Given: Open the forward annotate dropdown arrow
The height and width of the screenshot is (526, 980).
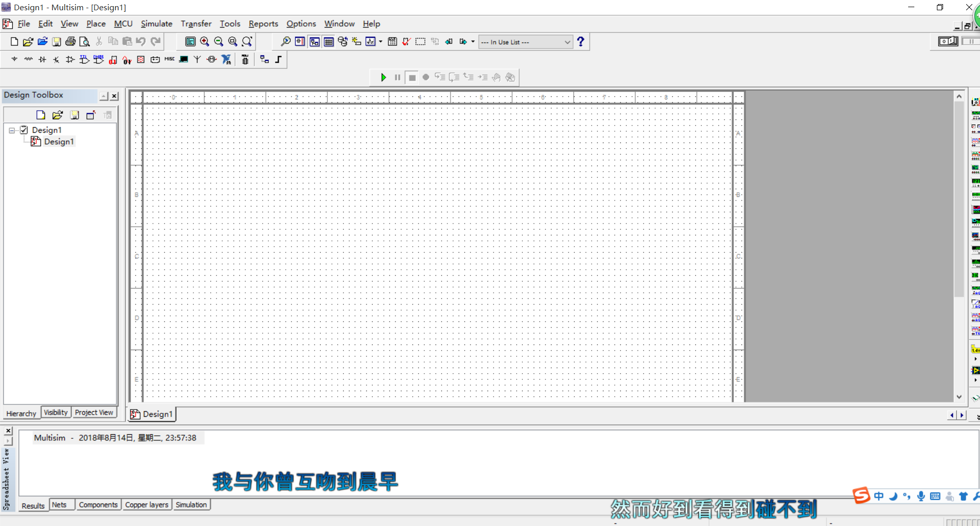Looking at the screenshot, I should pos(473,42).
